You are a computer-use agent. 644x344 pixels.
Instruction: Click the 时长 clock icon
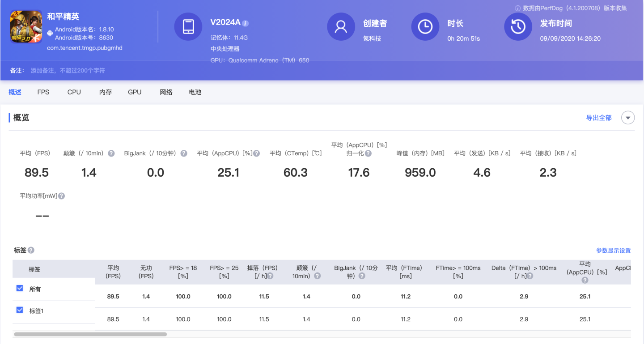(x=425, y=27)
